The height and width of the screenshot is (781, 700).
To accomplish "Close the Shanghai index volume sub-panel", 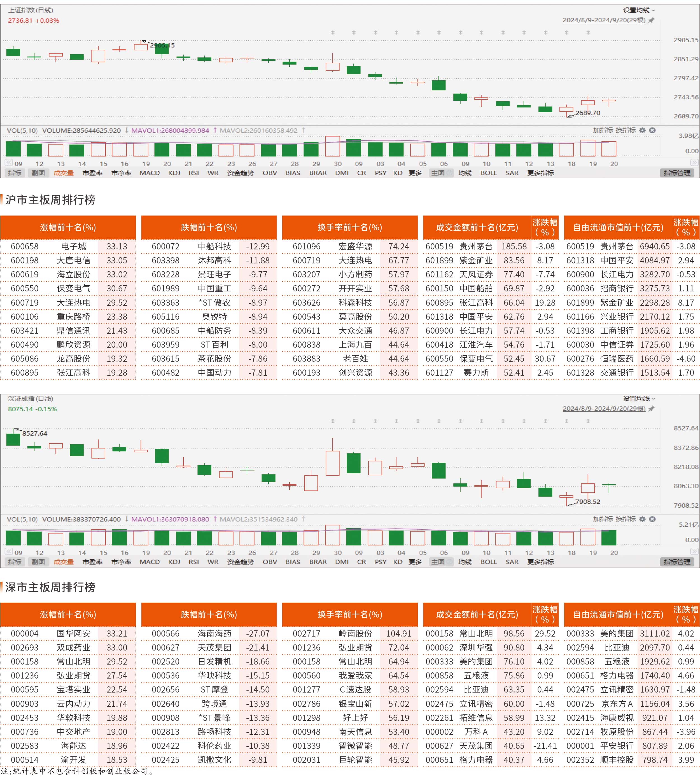I will click(x=652, y=130).
